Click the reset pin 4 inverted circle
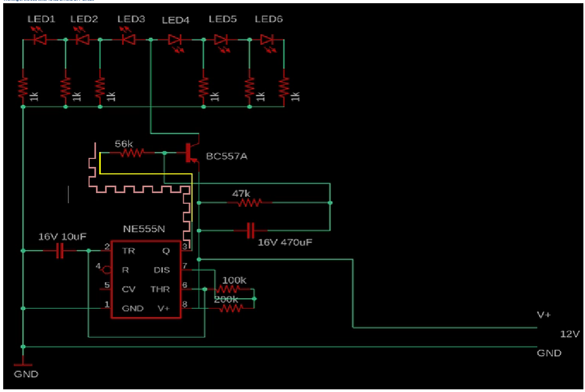Viewport: 585px width, 392px height. [106, 270]
